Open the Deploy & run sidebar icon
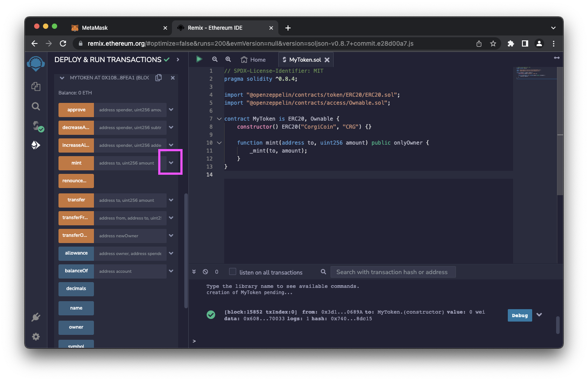This screenshot has width=588, height=381. point(36,145)
